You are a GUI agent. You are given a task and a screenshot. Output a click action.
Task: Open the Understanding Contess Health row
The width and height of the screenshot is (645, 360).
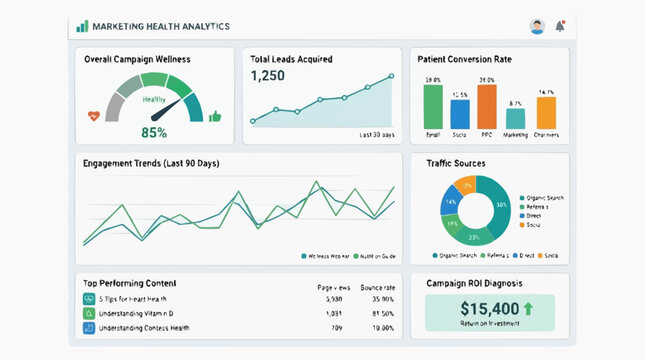(x=239, y=328)
